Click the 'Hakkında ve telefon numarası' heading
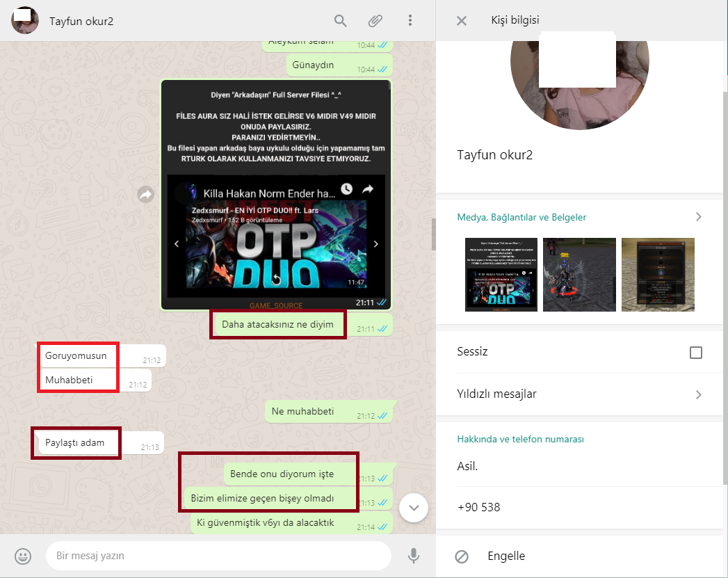Image resolution: width=728 pixels, height=578 pixels. click(x=521, y=439)
